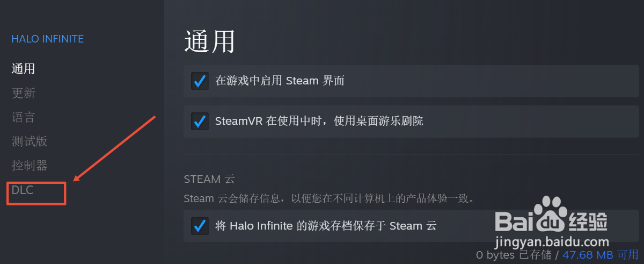Go to the 控制器 settings tab
The width and height of the screenshot is (644, 264).
click(30, 165)
